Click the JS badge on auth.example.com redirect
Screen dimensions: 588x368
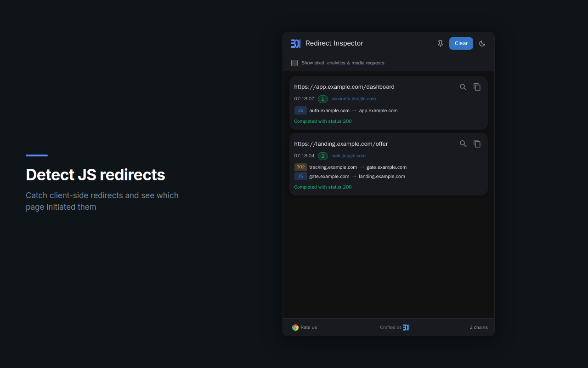(x=300, y=110)
